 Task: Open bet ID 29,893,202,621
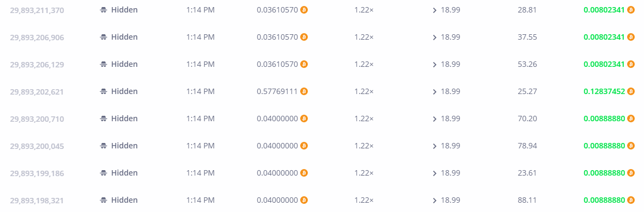37,92
